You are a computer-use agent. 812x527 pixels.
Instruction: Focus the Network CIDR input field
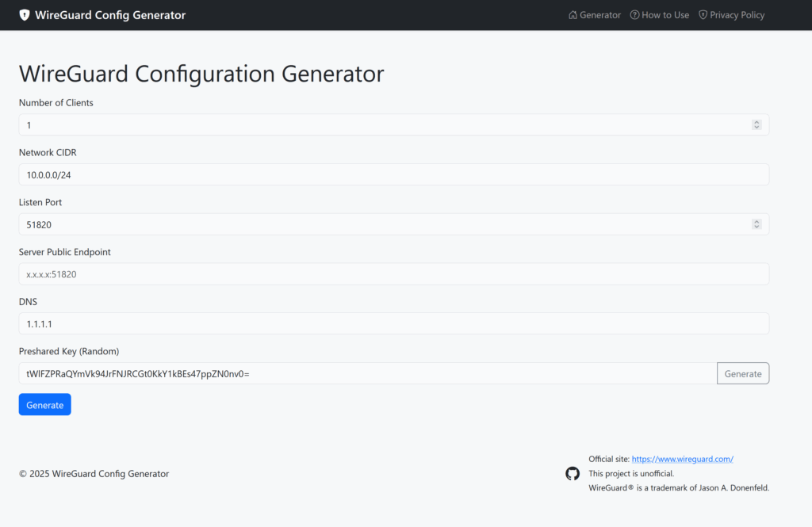tap(394, 174)
